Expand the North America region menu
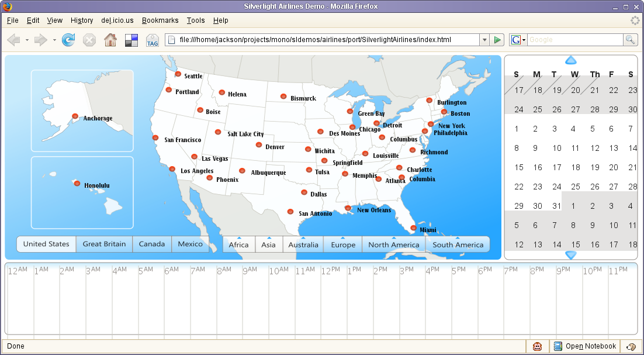The image size is (644, 355). coord(394,244)
